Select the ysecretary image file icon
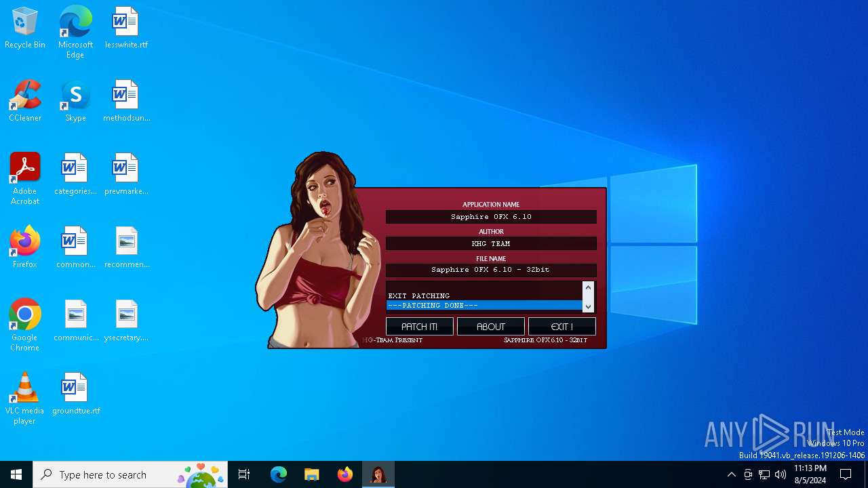Screen dimensions: 868x488 126,321
